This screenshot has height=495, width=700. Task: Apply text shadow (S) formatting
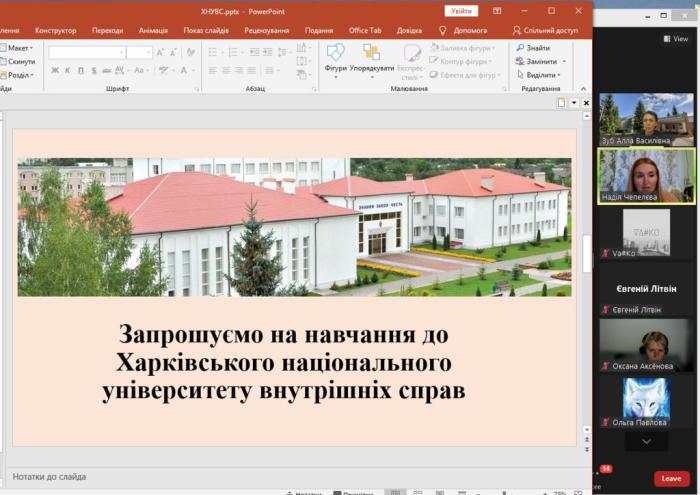pos(94,71)
